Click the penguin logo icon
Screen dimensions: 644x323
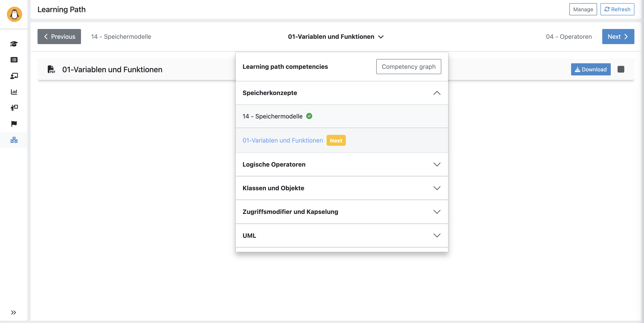[x=14, y=14]
